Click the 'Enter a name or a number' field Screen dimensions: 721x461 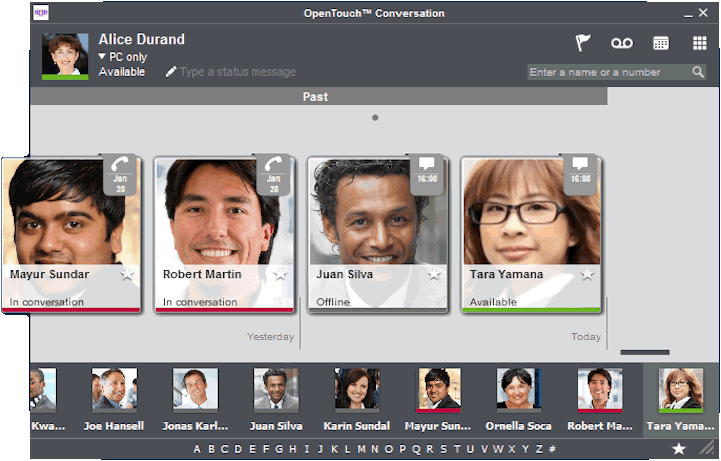point(608,72)
